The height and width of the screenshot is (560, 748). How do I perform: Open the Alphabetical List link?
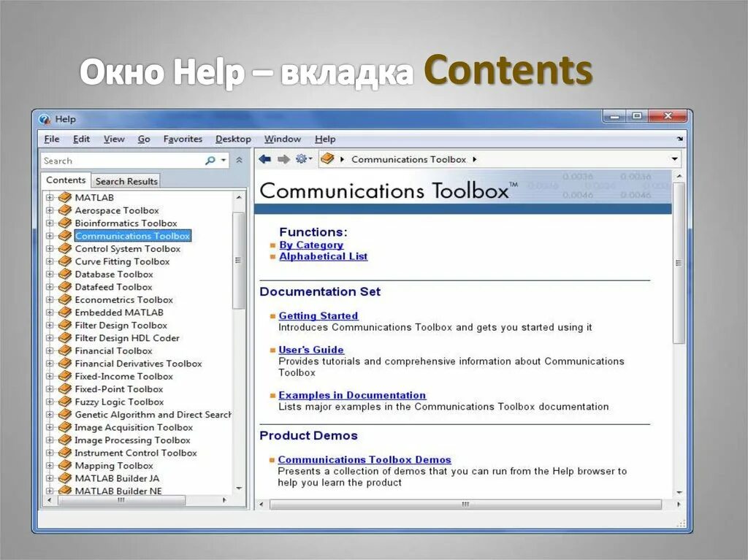pyautogui.click(x=323, y=256)
